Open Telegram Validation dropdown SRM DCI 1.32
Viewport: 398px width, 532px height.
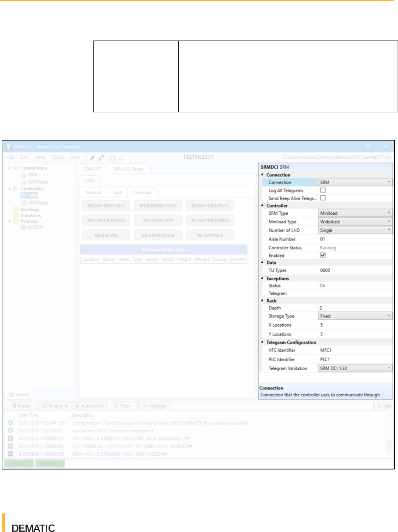[x=355, y=368]
